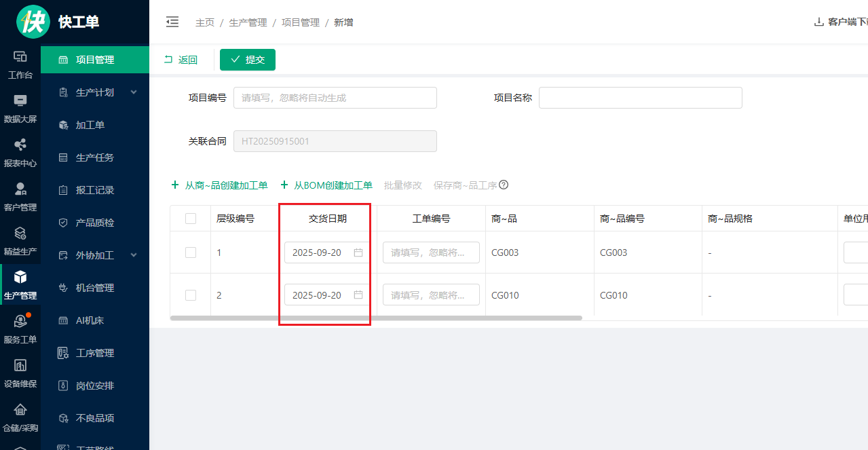This screenshot has height=450, width=868.
Task: Select 加工单 in the side menu
Action: tap(90, 125)
